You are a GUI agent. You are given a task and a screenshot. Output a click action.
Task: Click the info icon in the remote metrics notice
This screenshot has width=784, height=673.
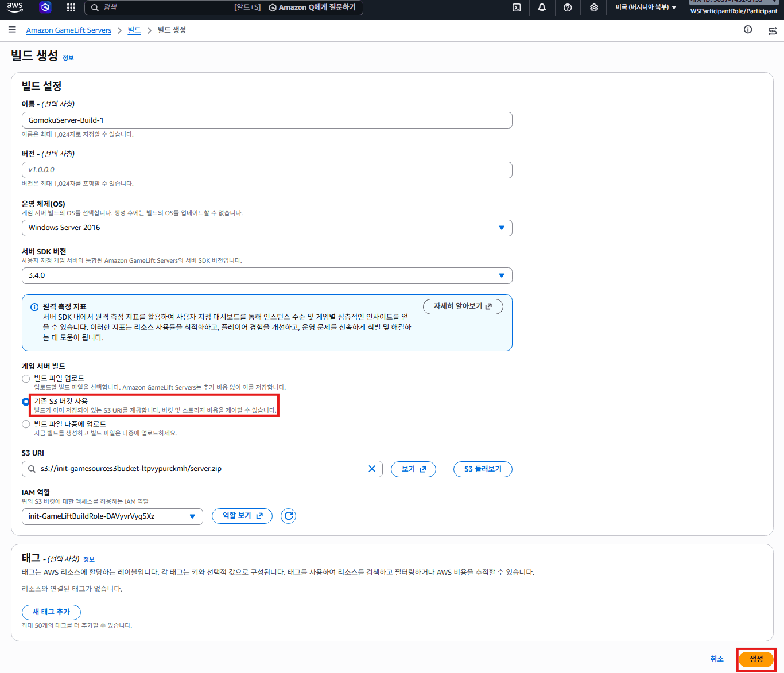click(34, 307)
